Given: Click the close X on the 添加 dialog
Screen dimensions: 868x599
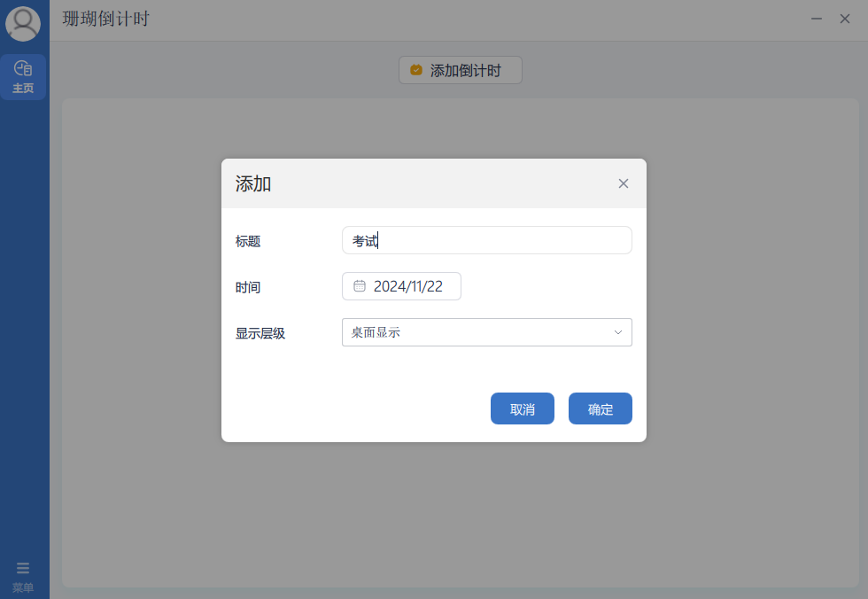Looking at the screenshot, I should 623,183.
